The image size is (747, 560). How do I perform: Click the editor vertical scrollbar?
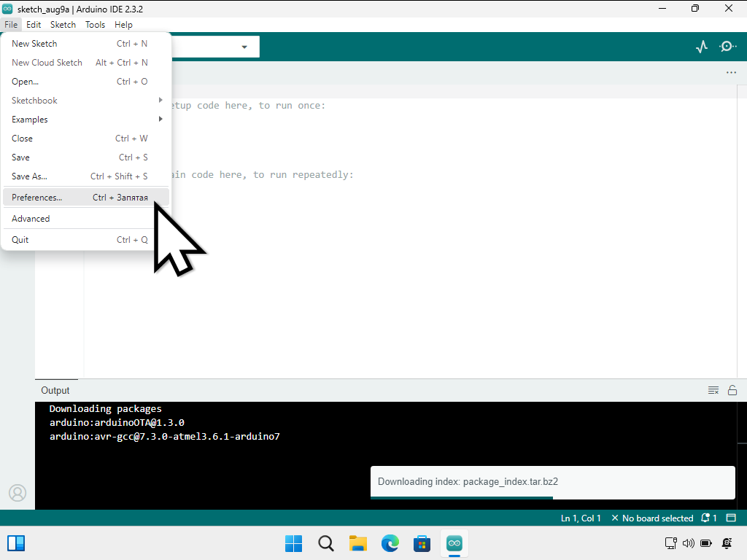[742, 231]
